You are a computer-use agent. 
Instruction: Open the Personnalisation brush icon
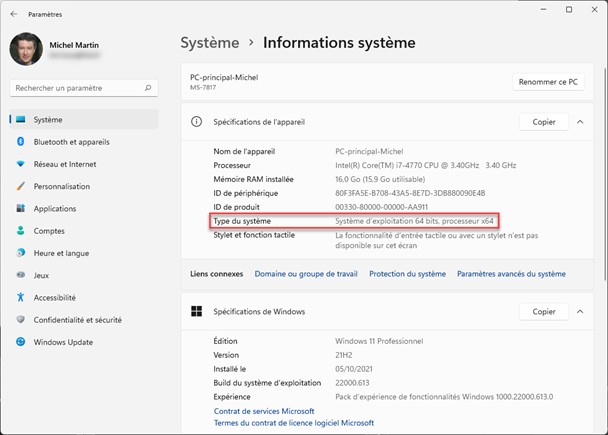[x=20, y=186]
